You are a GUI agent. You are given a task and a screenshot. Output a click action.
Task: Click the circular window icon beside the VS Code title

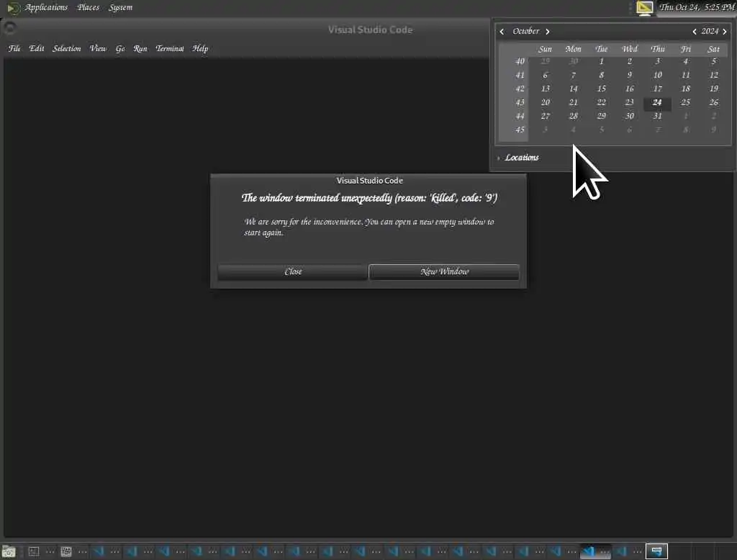(10, 28)
